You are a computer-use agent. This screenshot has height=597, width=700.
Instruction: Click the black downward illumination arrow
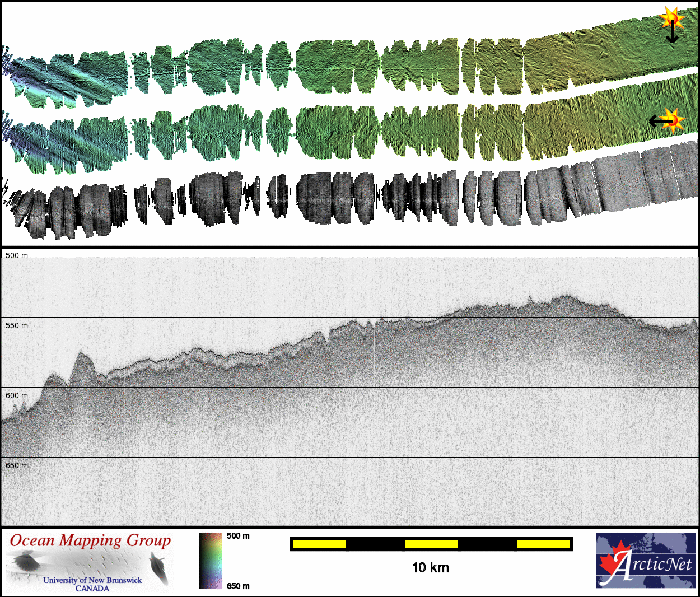pos(671,35)
